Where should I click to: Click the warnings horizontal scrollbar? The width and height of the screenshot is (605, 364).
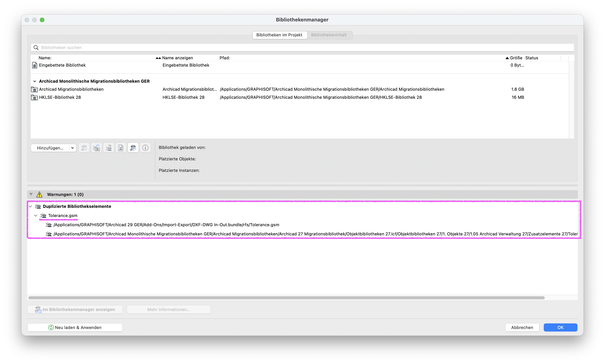click(286, 298)
